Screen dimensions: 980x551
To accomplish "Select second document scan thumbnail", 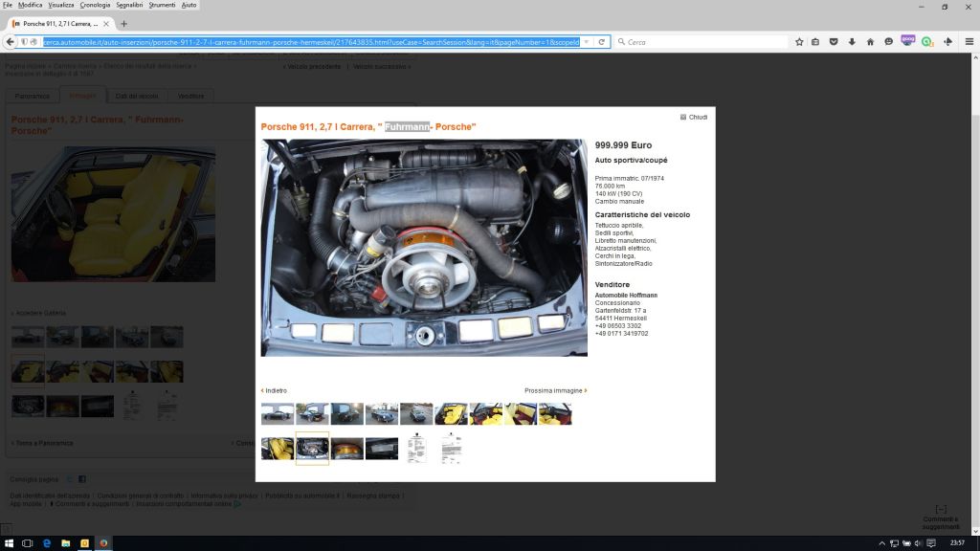I will (x=452, y=448).
